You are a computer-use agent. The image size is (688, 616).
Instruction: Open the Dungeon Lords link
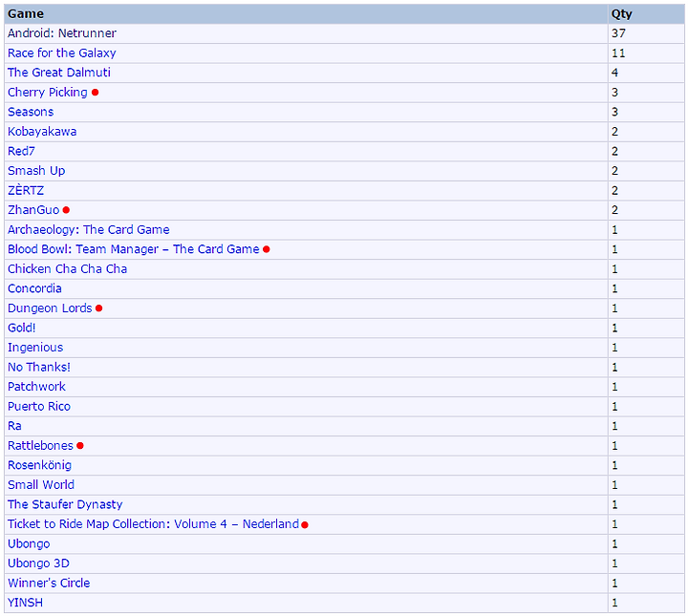pos(50,308)
